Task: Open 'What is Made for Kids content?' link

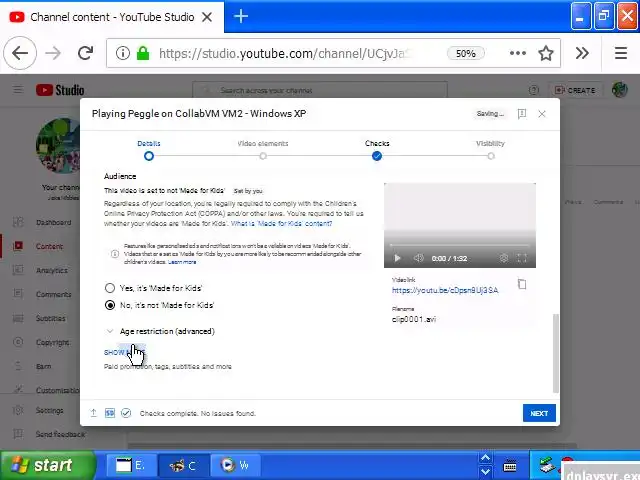Action: [281, 224]
